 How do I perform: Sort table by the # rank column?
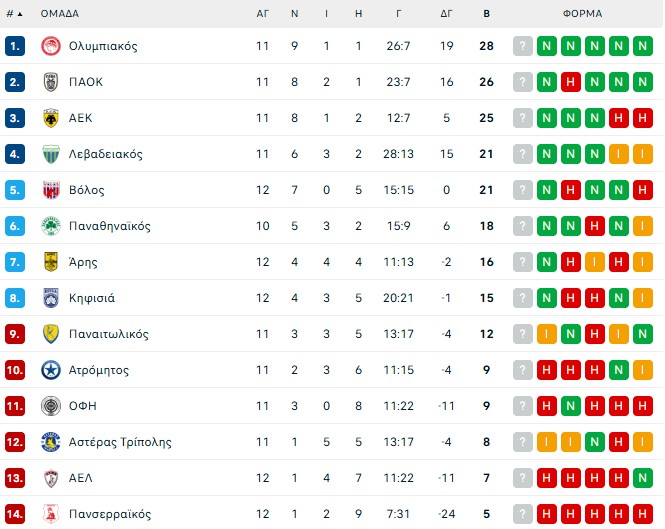[x=14, y=14]
